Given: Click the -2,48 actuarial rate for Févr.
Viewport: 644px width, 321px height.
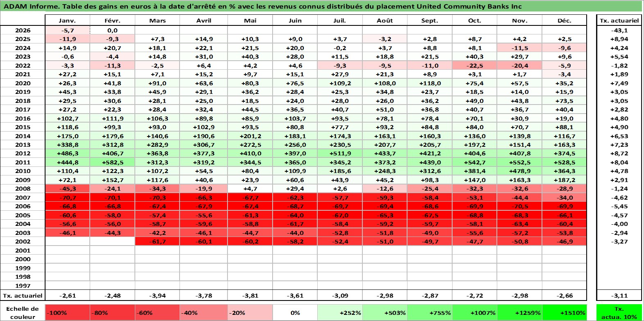Looking at the screenshot, I should 112,296.
